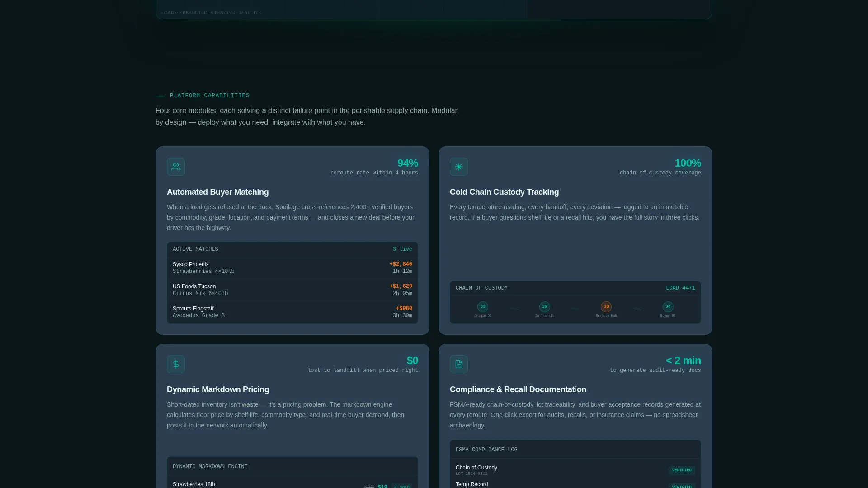Click 'Avocados Grade B' commodity text
Viewport: 868px width, 488px height.
(198, 316)
